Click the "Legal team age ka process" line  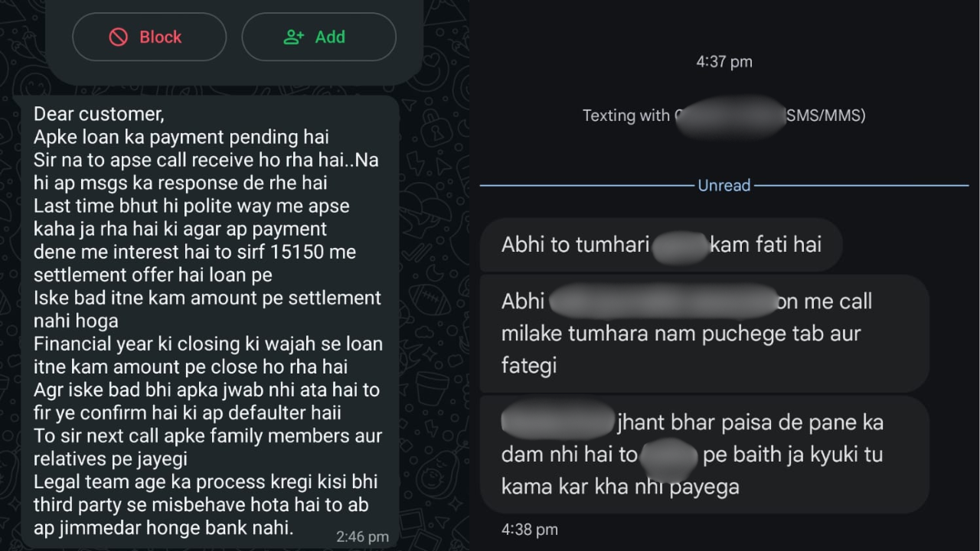[x=205, y=482]
